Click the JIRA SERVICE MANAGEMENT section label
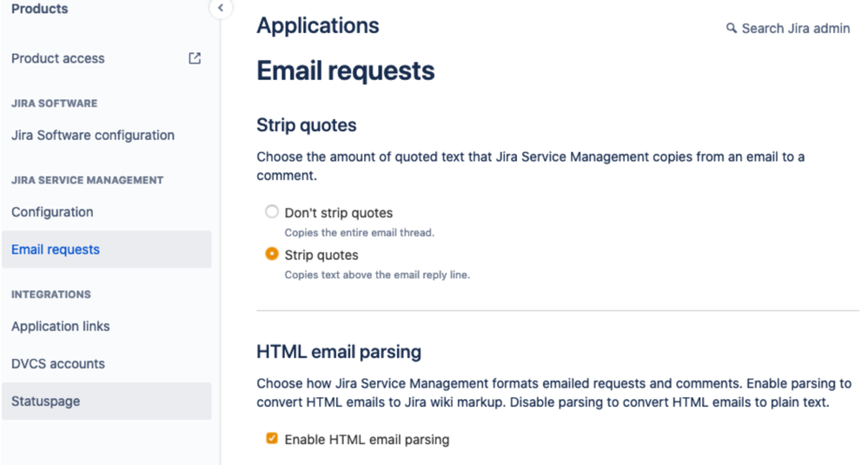The height and width of the screenshot is (465, 868). 88,181
